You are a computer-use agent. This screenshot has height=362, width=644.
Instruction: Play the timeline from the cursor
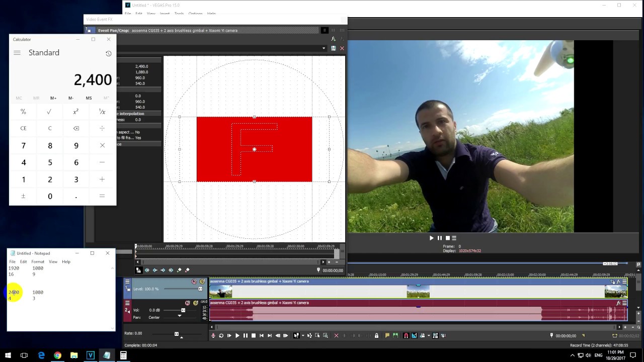click(237, 335)
